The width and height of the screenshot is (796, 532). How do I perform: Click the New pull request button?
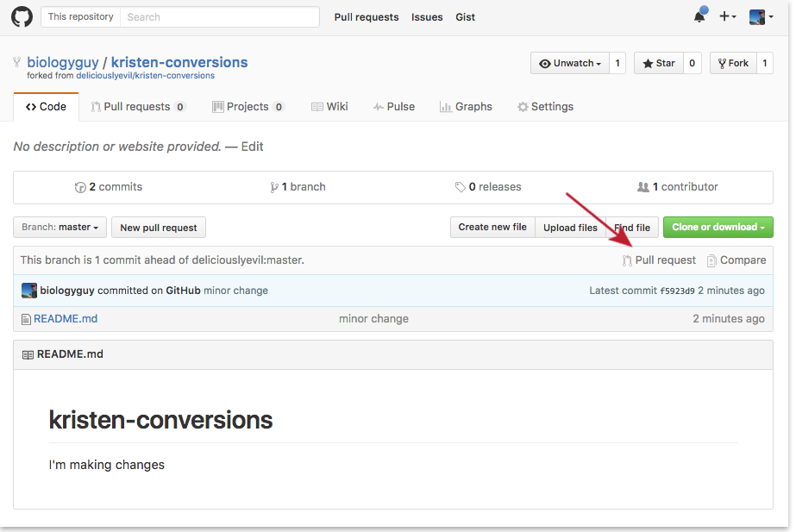pyautogui.click(x=159, y=228)
